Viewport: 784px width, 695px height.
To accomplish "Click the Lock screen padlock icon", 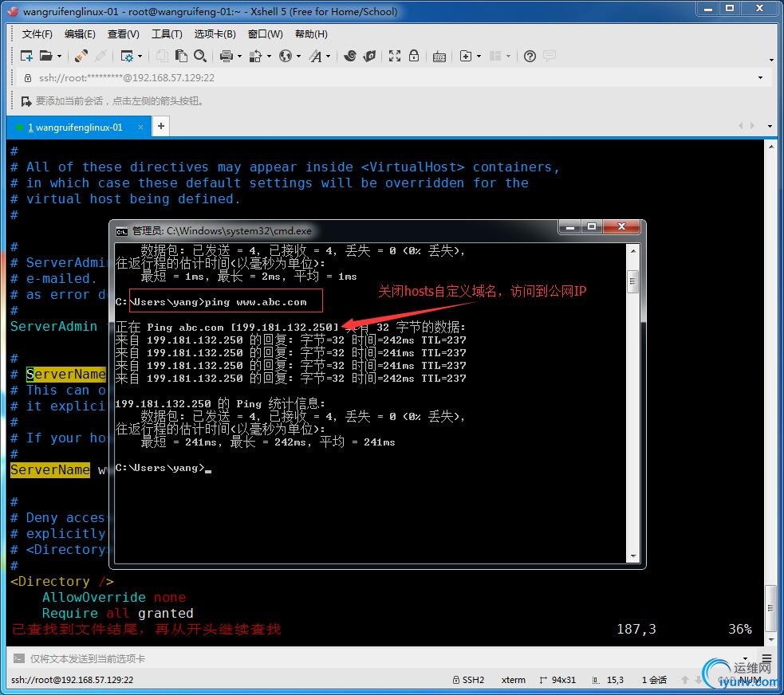I will (x=413, y=56).
